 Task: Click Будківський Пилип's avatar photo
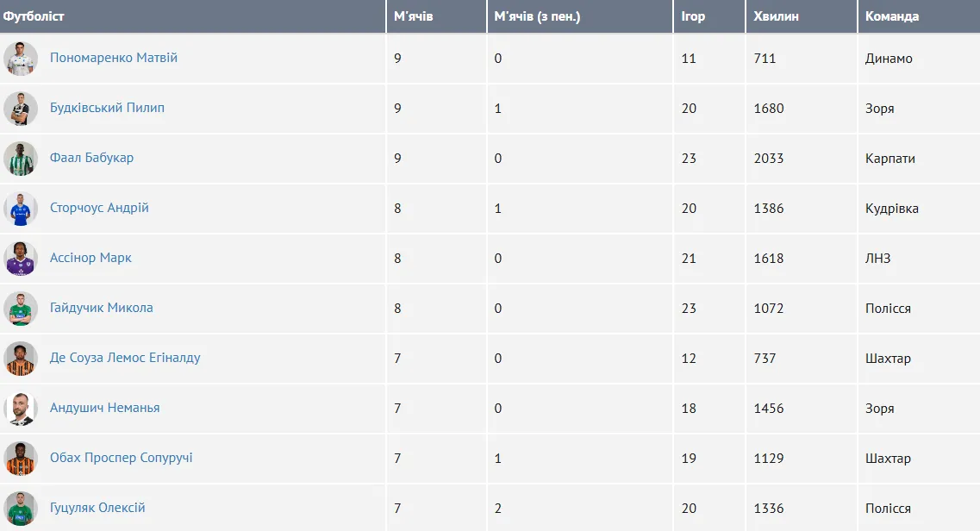pyautogui.click(x=21, y=109)
